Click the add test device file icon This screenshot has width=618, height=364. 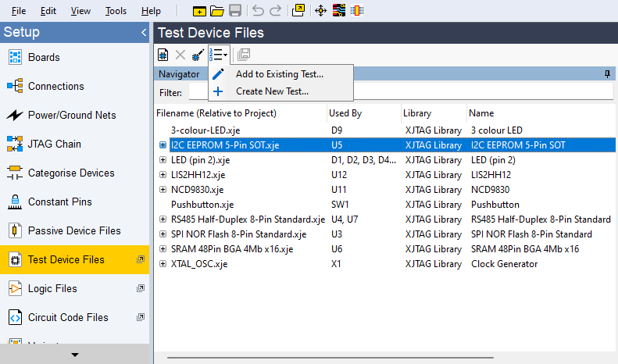(x=163, y=55)
